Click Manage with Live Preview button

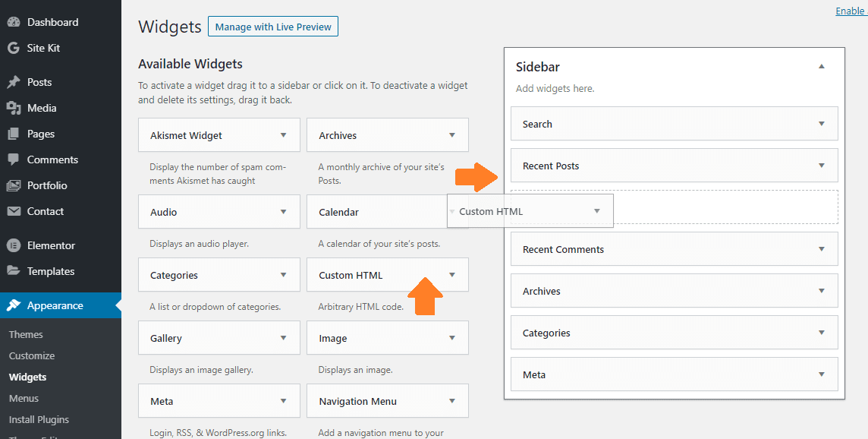(273, 27)
